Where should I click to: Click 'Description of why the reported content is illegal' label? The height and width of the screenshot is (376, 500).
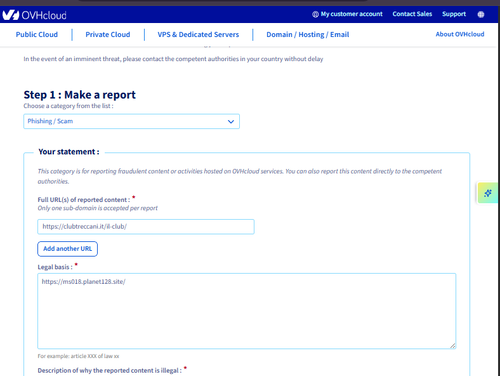pyautogui.click(x=110, y=370)
